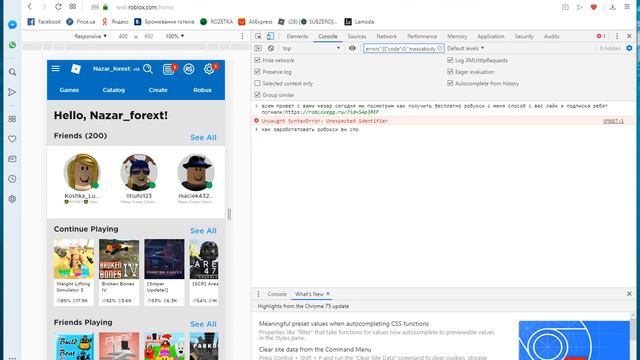Image resolution: width=640 pixels, height=360 pixels.
Task: Expand first console log message
Action: (257, 106)
